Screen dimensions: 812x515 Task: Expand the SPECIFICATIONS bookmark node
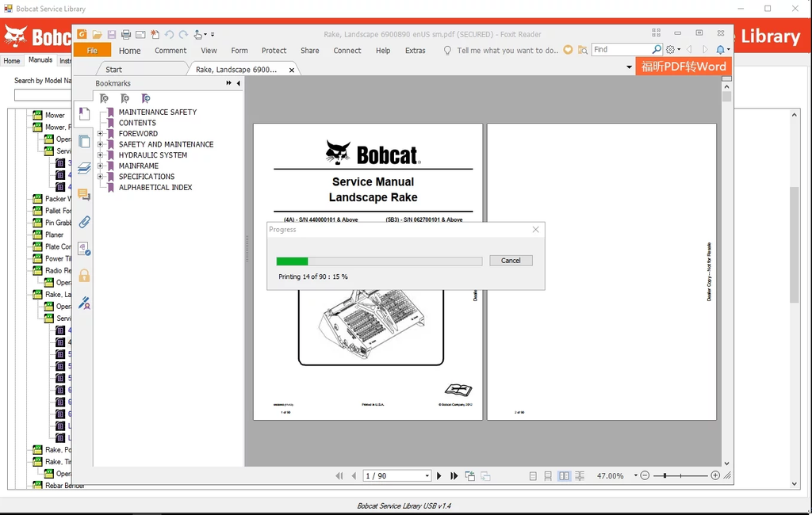101,177
